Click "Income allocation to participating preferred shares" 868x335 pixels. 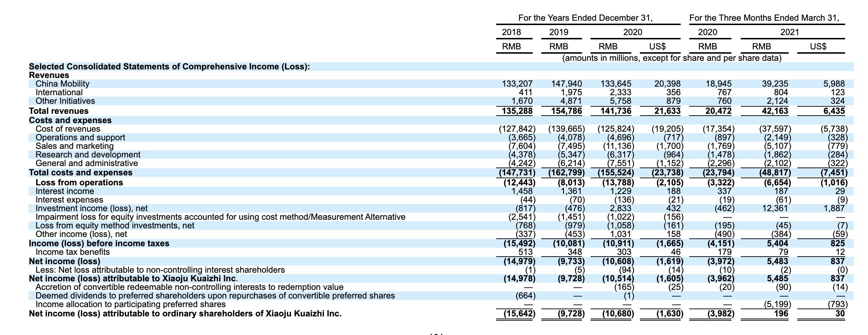pos(130,304)
